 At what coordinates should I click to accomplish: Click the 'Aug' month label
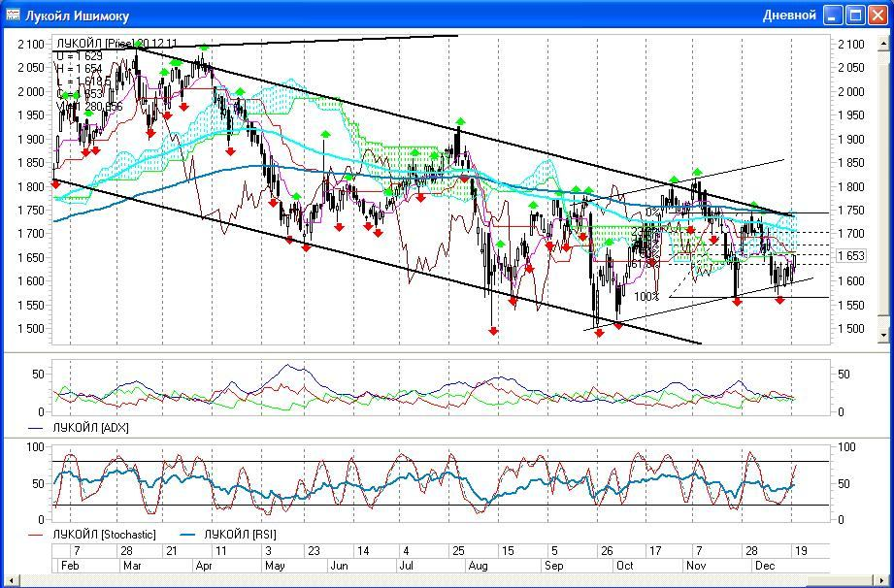[478, 567]
